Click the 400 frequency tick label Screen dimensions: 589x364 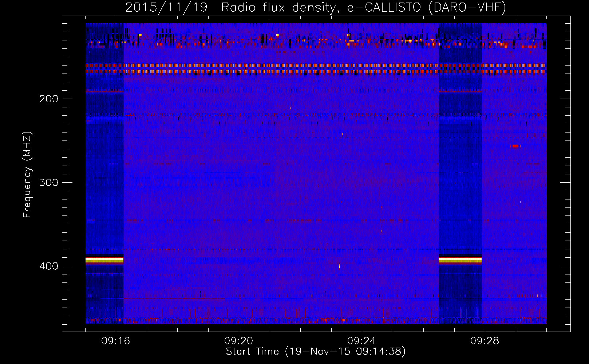coord(49,266)
